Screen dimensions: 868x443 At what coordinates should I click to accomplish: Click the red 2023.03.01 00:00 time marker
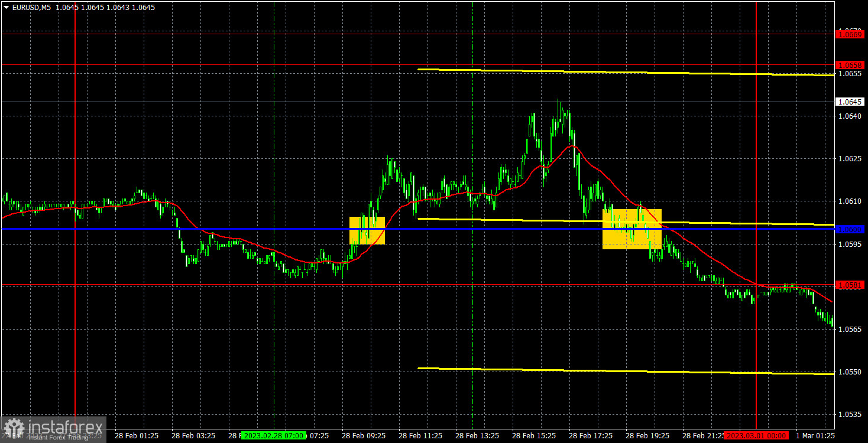pos(756,435)
